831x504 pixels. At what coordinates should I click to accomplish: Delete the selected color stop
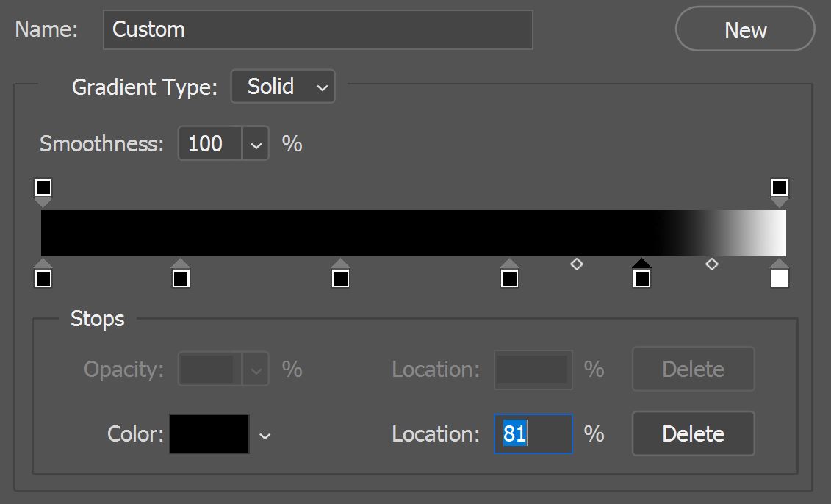pyautogui.click(x=693, y=433)
